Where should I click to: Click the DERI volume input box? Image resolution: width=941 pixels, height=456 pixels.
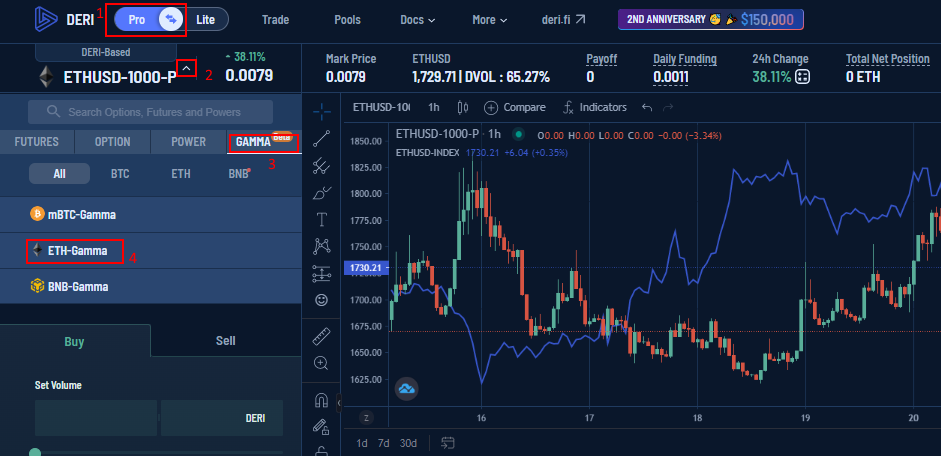pos(222,418)
